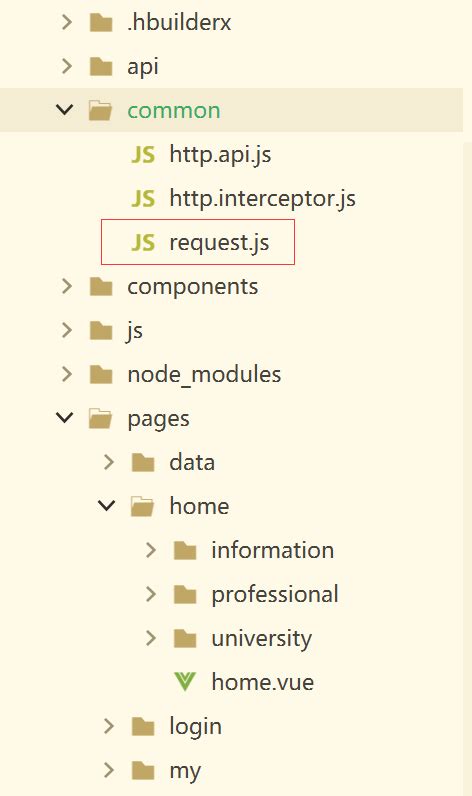The height and width of the screenshot is (796, 472).
Task: Expand the components folder chevron
Action: pos(66,287)
